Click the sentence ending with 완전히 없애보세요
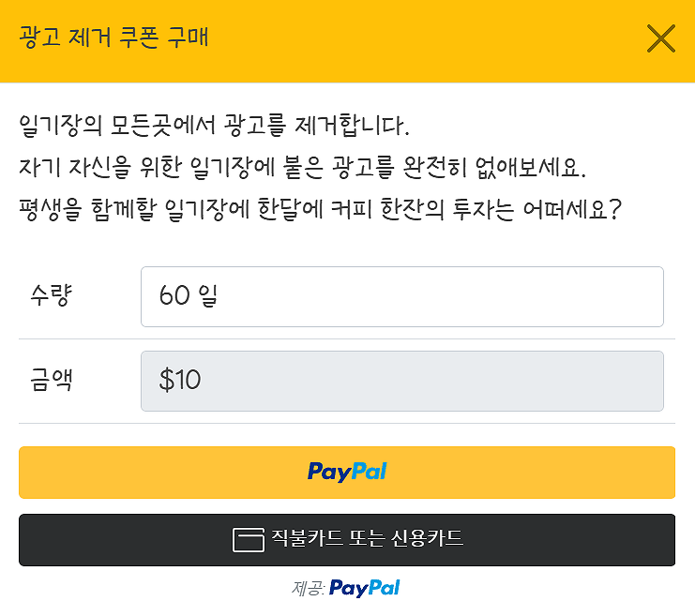695x616 pixels. tap(302, 168)
